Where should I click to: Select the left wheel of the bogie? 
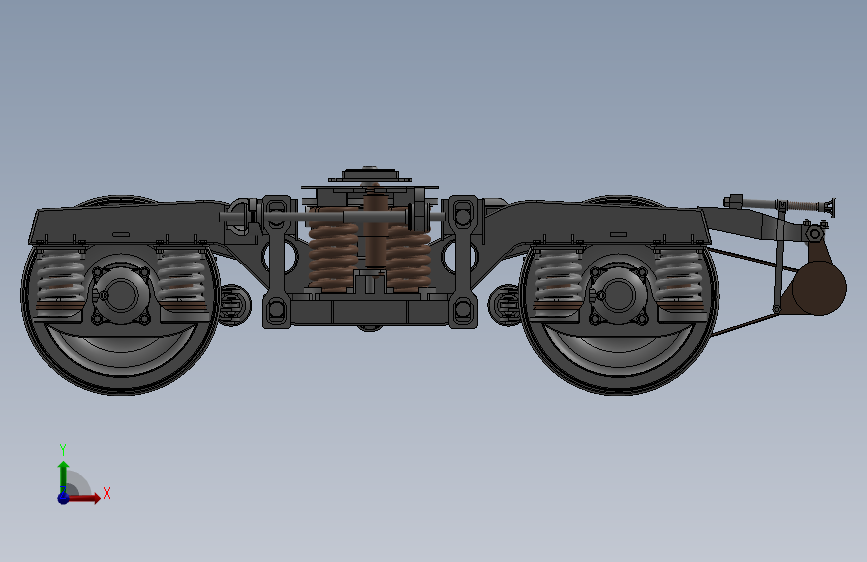(x=121, y=295)
